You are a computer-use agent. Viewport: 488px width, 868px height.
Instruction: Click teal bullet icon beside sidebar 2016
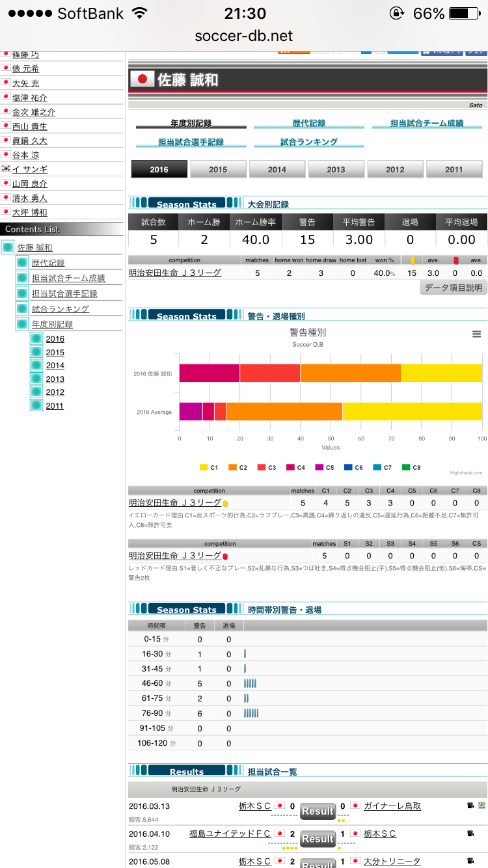coord(36,338)
